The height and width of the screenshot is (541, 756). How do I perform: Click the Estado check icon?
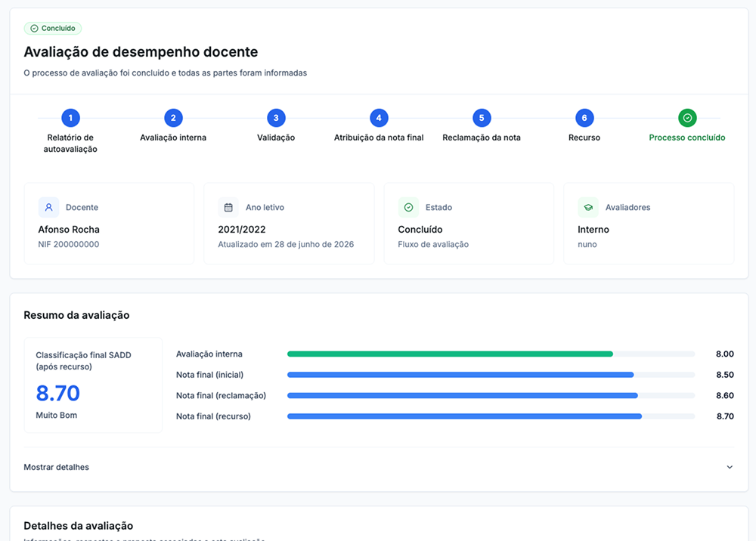[408, 207]
